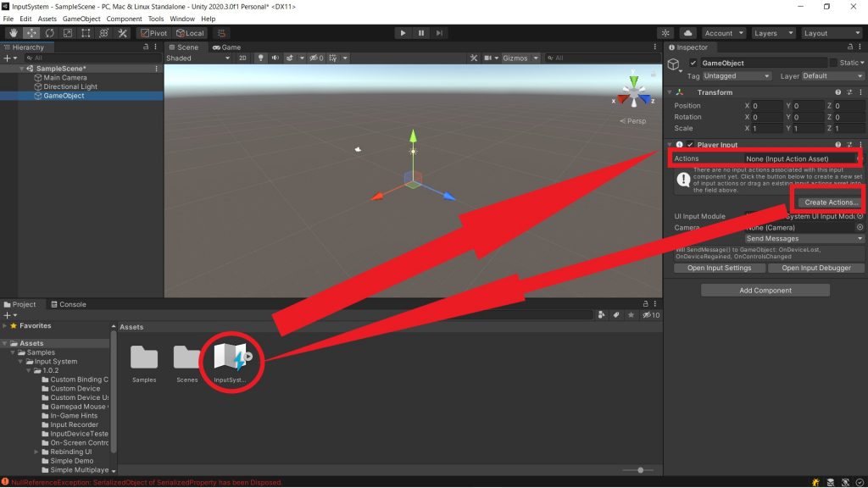Click the Open Input Debugger button

click(815, 268)
